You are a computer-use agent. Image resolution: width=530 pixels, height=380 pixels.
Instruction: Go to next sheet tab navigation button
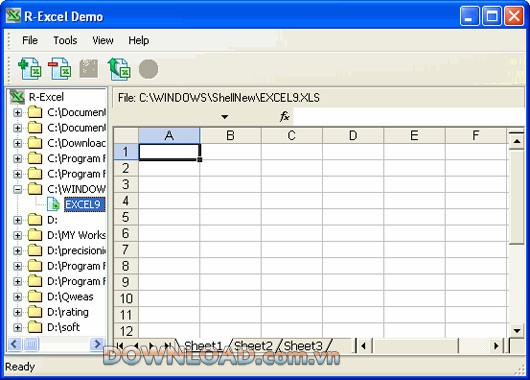point(152,346)
